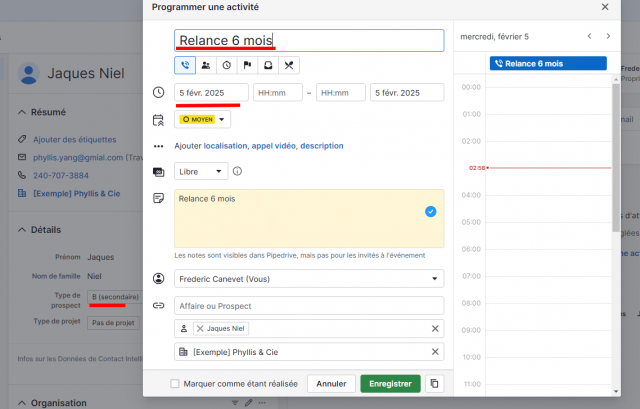Close the Programmer une activité dialog
Image resolution: width=640 pixels, height=409 pixels.
coord(605,7)
